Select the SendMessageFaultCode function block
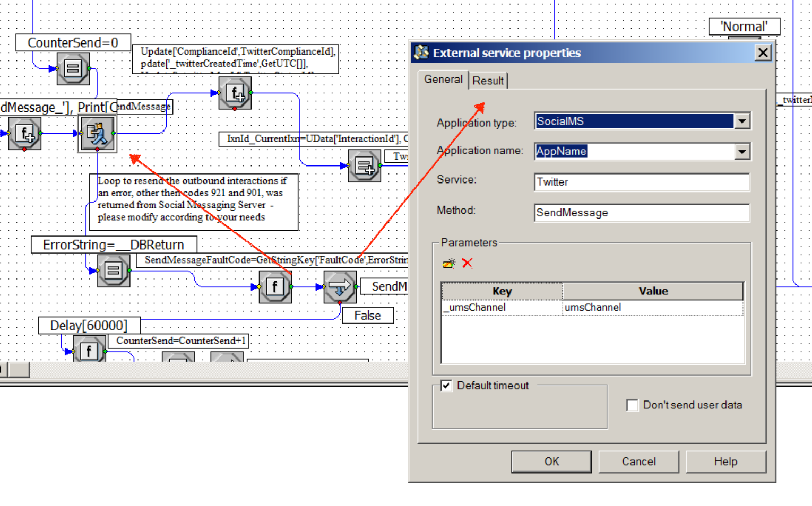 click(x=275, y=287)
